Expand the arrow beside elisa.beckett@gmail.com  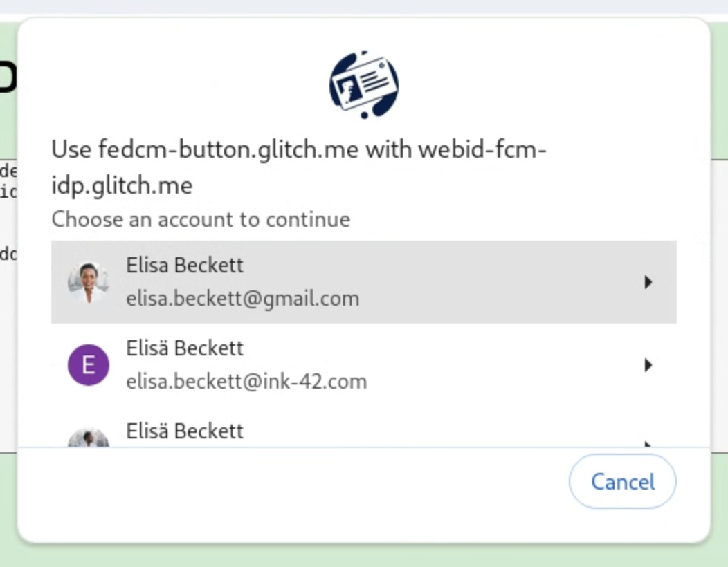[x=648, y=282]
